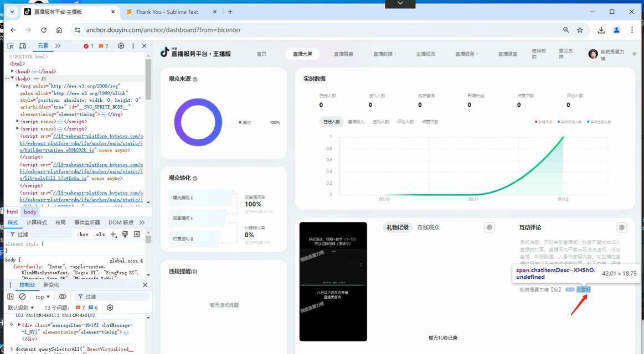Open the top JavaScript context dropdown
This screenshot has width=644, height=354.
pos(43,296)
